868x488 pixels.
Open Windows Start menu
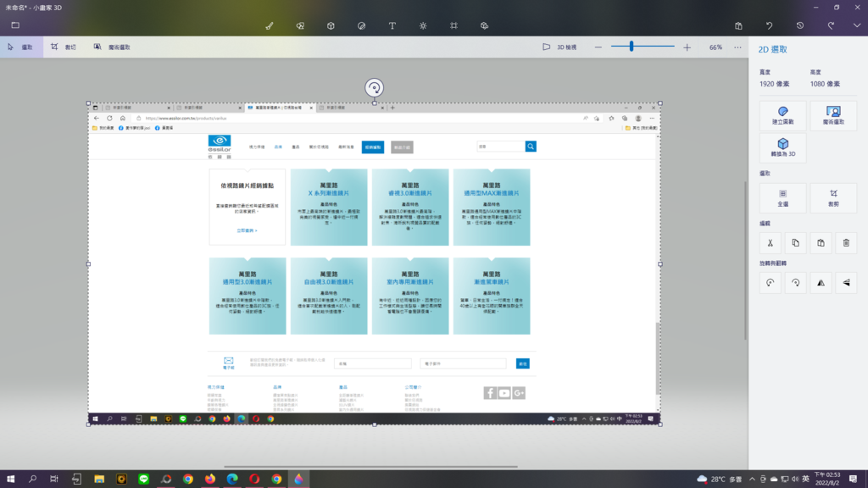tap(10, 480)
